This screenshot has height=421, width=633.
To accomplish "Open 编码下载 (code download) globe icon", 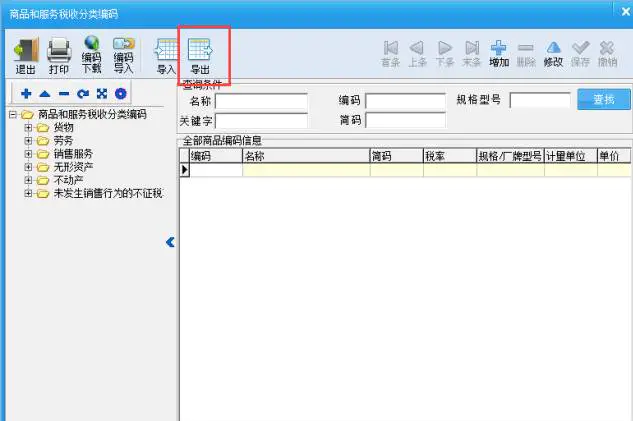I will coord(91,55).
